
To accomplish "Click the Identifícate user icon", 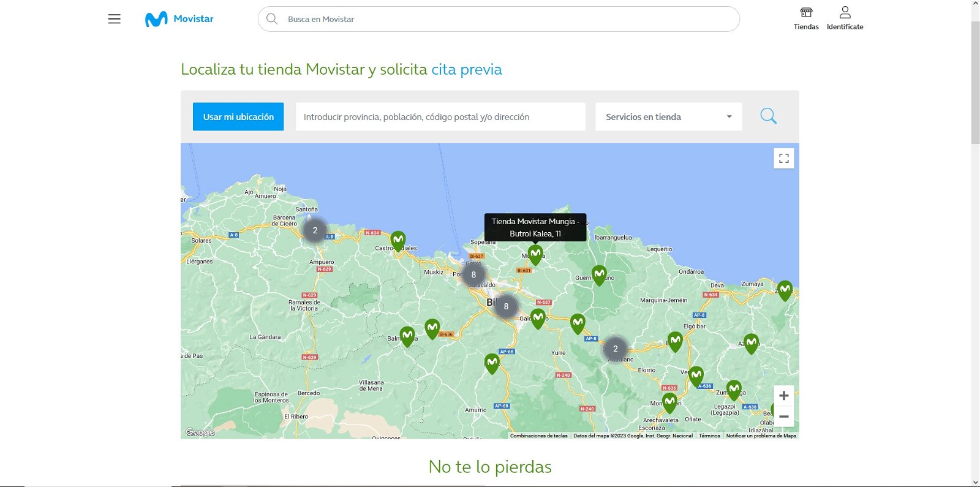I will click(845, 18).
